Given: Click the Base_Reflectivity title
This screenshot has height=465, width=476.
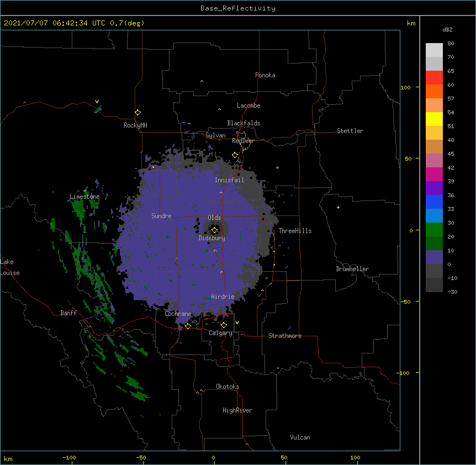Looking at the screenshot, I should point(238,8).
